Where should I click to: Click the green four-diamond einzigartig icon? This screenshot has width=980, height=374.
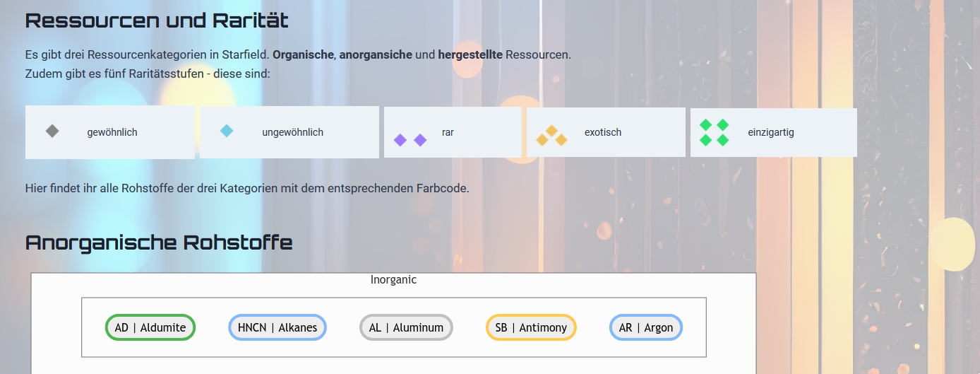[714, 132]
